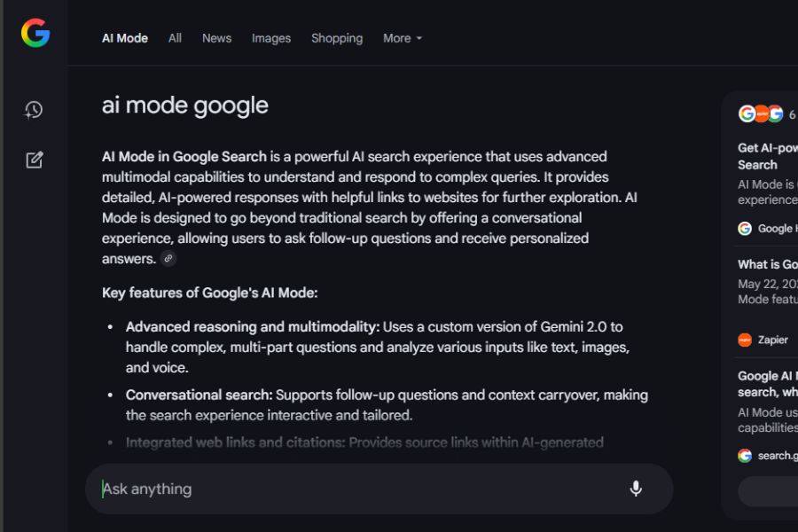Viewport: 798px width, 532px height.
Task: Click the link icon after the intro paragraph
Action: (x=168, y=259)
